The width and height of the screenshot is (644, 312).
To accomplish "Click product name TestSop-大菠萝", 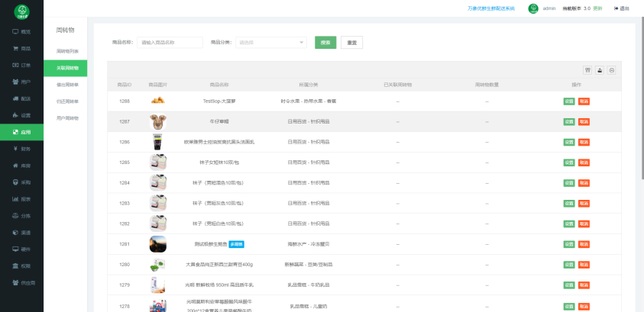I will tap(219, 101).
